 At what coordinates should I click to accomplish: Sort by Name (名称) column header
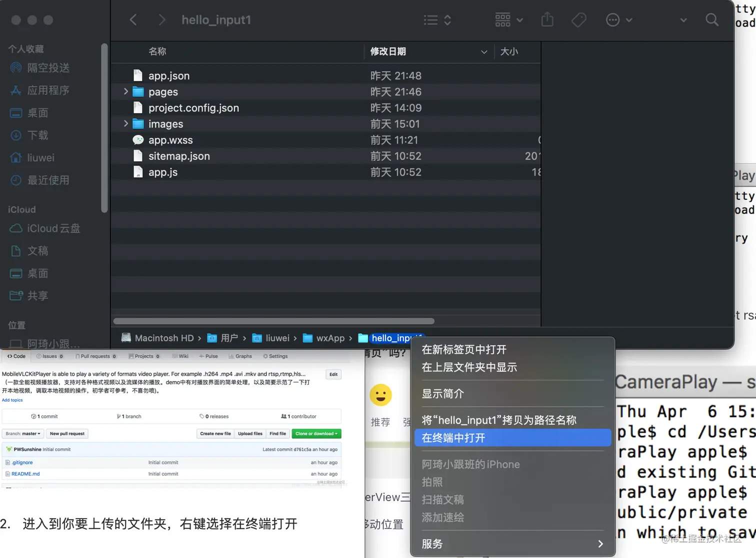(157, 51)
